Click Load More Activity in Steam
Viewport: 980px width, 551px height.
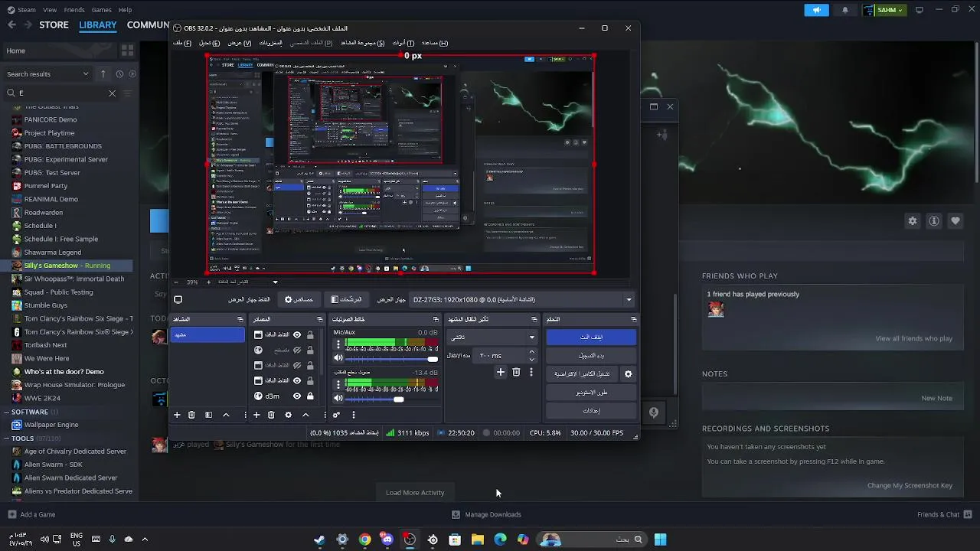pyautogui.click(x=415, y=493)
